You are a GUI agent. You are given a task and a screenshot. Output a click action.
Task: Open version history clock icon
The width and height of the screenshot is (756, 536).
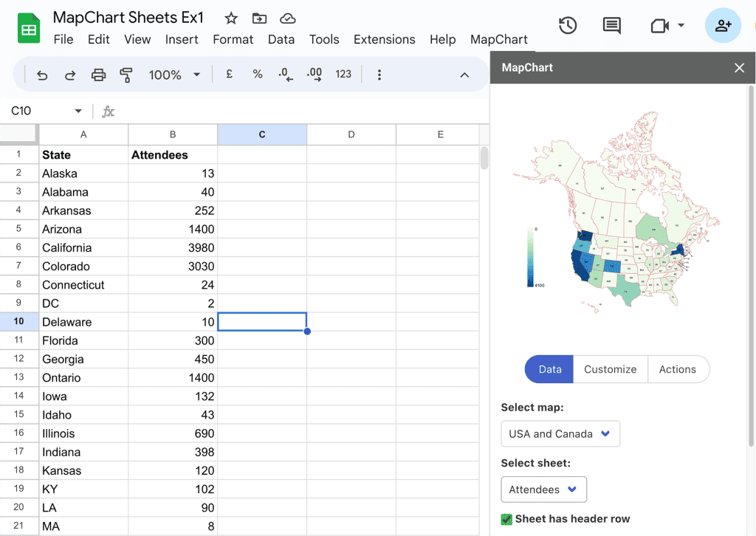tap(568, 25)
